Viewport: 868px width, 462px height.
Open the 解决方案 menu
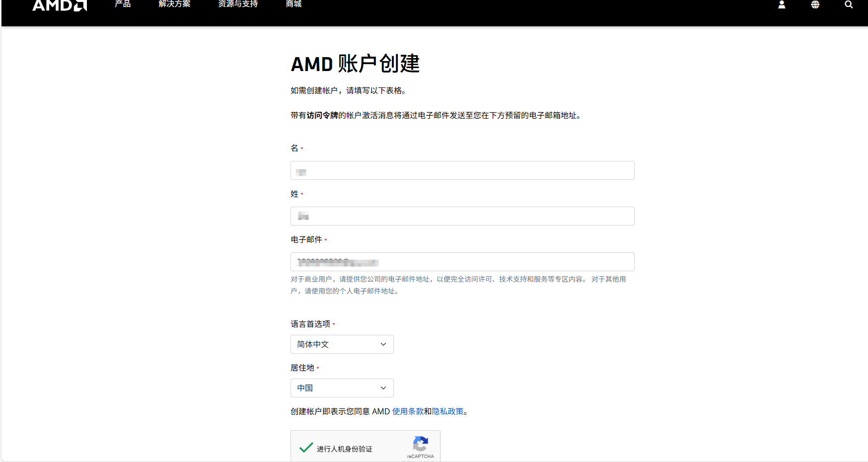pyautogui.click(x=174, y=4)
